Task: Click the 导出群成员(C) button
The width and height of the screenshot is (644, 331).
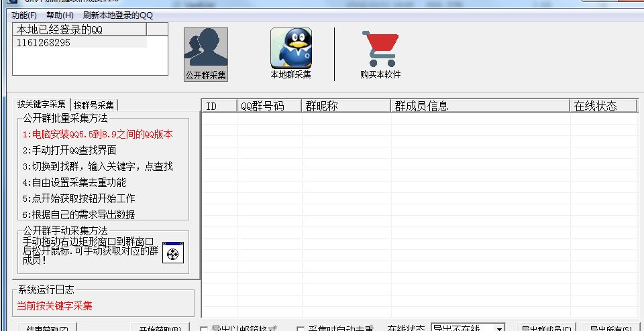Action: pyautogui.click(x=546, y=328)
